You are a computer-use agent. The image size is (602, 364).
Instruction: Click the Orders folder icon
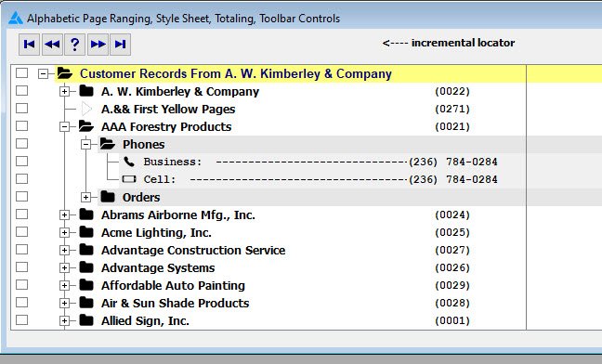coord(108,197)
